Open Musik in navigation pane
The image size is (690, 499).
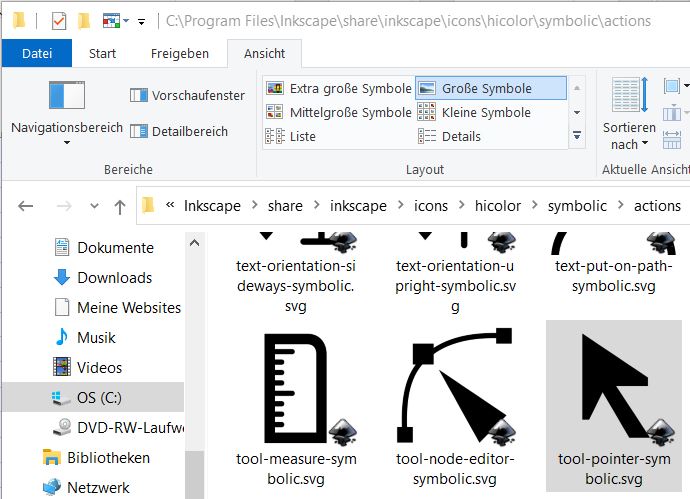(84, 338)
